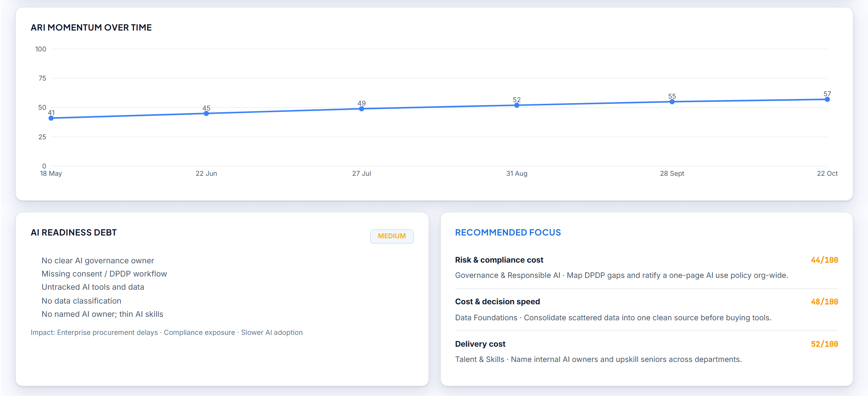Viewport: 868px width, 396px height.
Task: Click the 27 Jul data point valued 49
Action: pos(361,109)
